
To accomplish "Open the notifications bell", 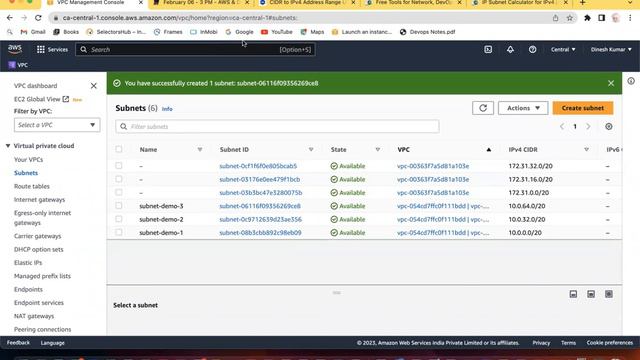I will (510, 49).
